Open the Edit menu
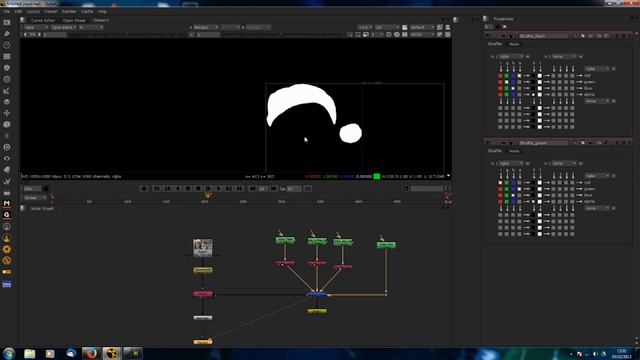This screenshot has width=640, height=360. coord(18,11)
